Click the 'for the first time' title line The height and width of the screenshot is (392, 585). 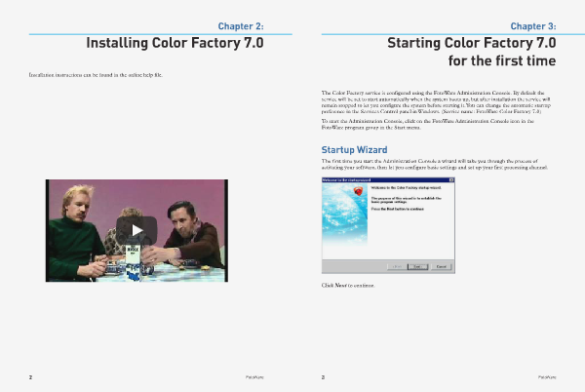pyautogui.click(x=502, y=60)
